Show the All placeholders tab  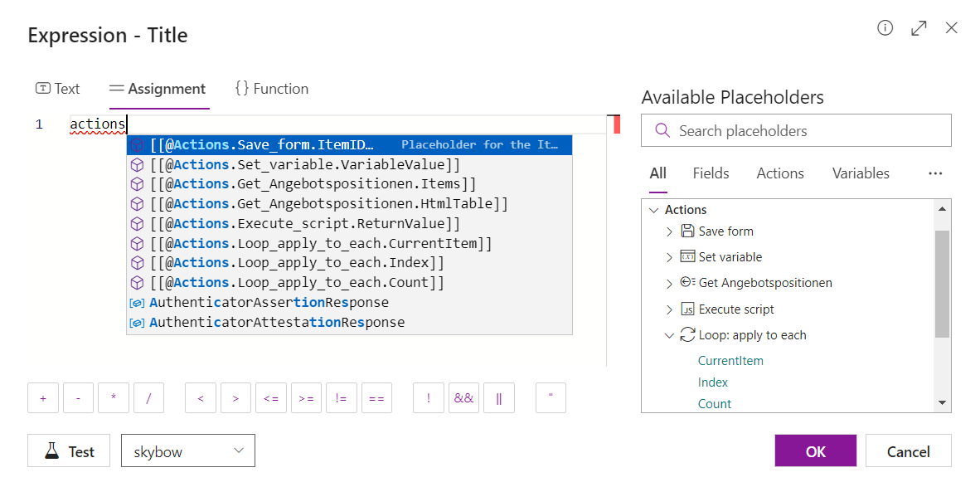click(658, 173)
